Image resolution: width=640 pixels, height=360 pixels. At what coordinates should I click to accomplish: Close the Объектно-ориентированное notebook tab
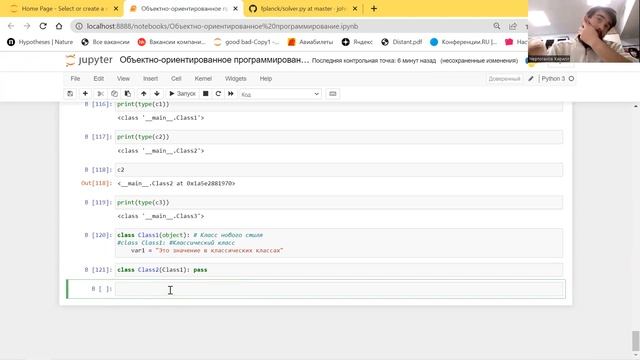click(236, 9)
